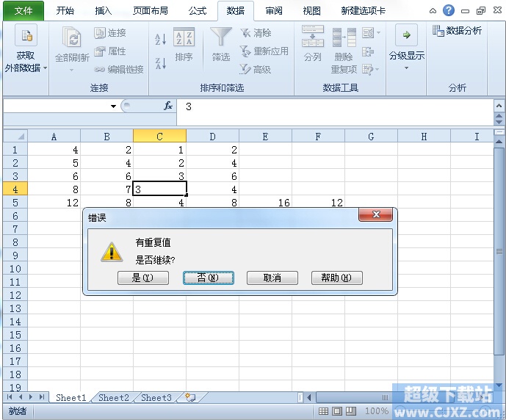
Task: Click Yes 是(Y) in the error dialog
Action: (143, 278)
